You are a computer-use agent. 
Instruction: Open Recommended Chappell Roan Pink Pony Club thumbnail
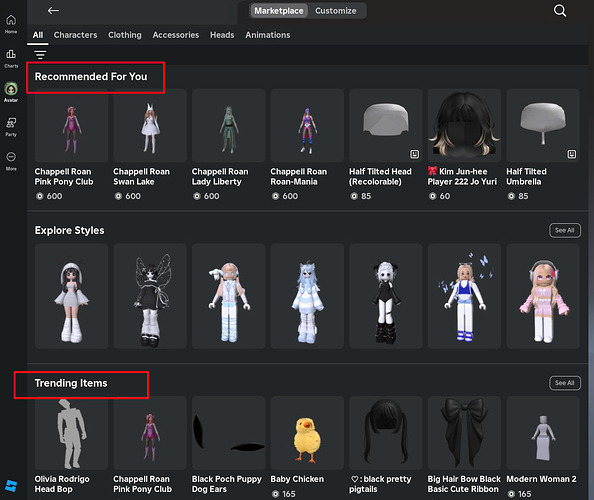tap(71, 126)
